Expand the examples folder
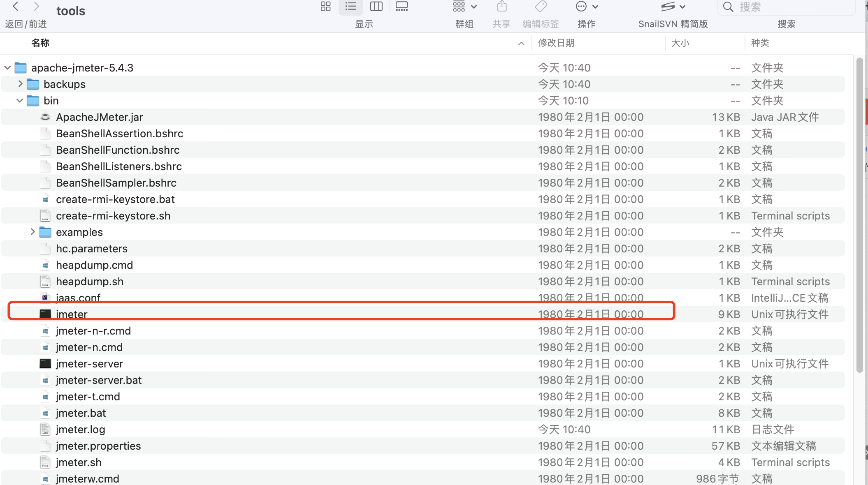Image resolution: width=868 pixels, height=485 pixels. 32,232
